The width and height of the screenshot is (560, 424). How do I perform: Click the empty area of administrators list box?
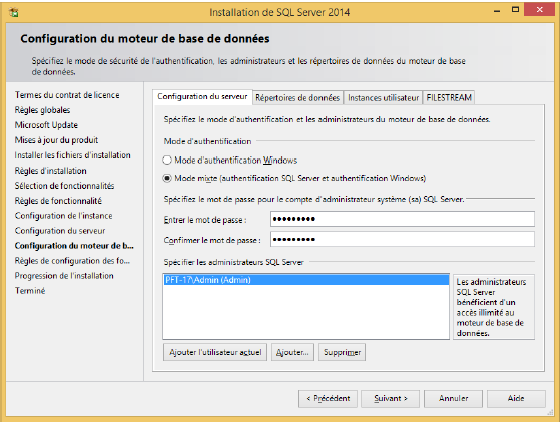[306, 312]
